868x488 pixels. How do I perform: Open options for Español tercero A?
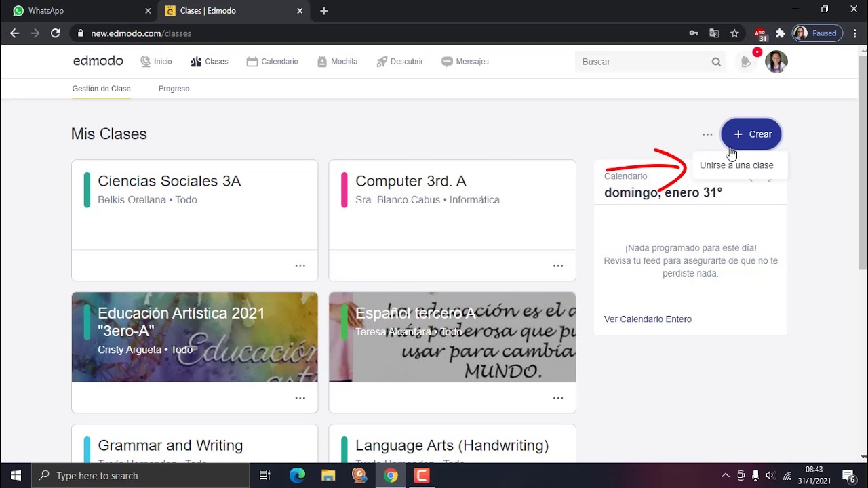click(x=558, y=398)
